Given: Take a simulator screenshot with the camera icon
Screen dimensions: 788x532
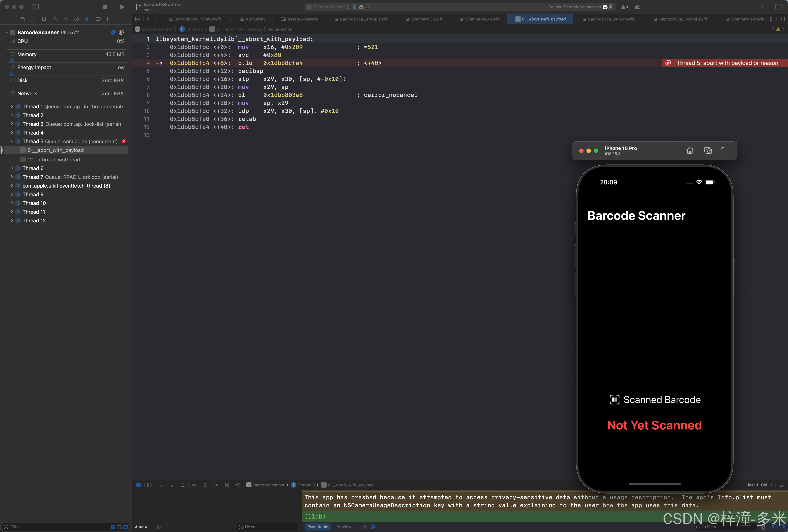Looking at the screenshot, I should tap(708, 151).
